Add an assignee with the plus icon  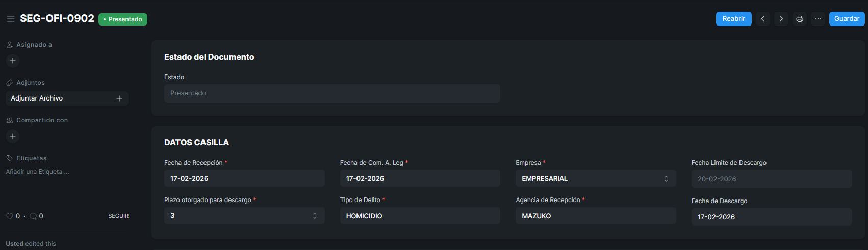click(x=13, y=61)
